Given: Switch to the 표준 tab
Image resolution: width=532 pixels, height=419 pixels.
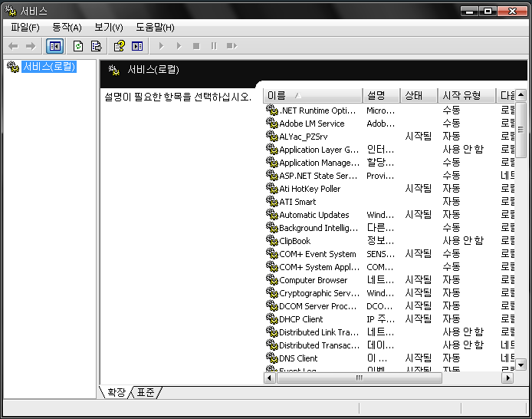Looking at the screenshot, I should (146, 392).
